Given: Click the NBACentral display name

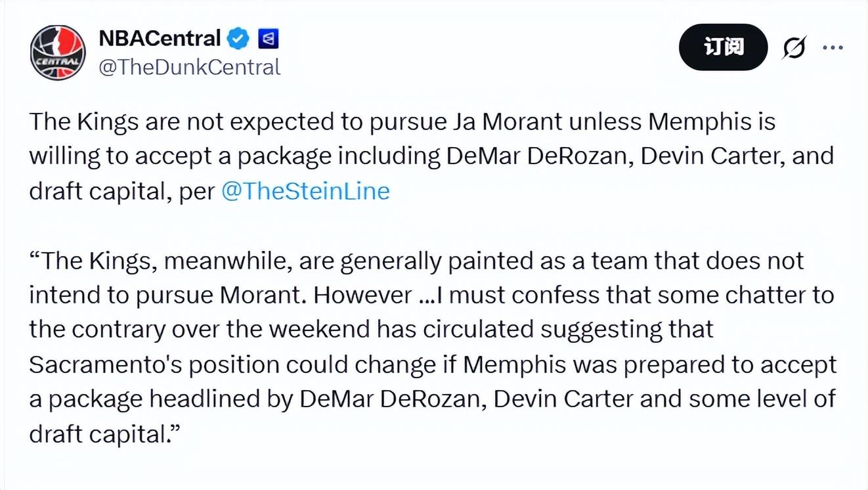Looking at the screenshot, I should click(160, 39).
